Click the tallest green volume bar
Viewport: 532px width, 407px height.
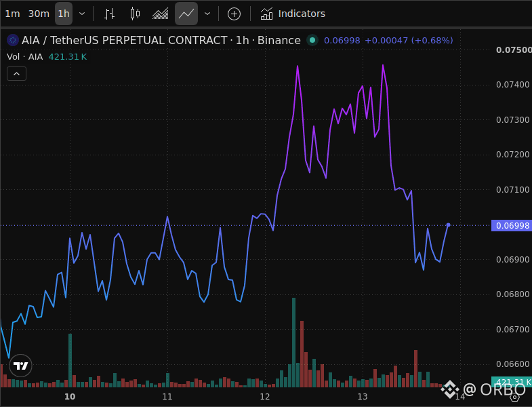tap(294, 343)
